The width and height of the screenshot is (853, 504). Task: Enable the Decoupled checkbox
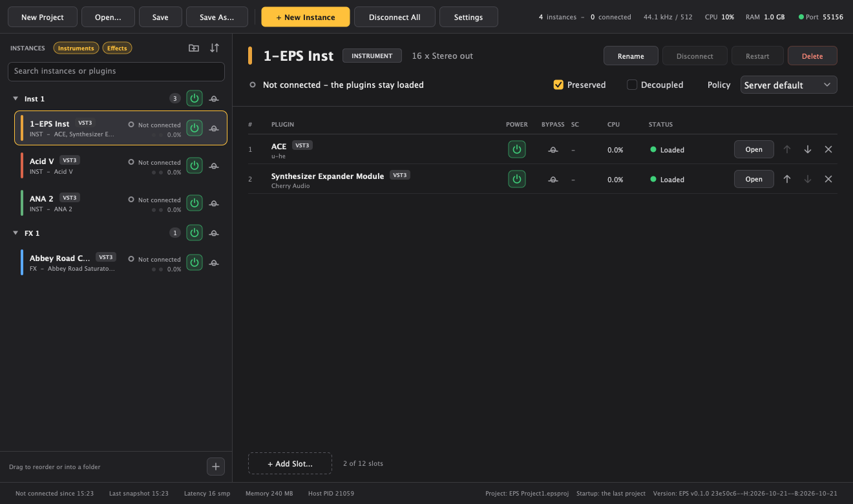pos(632,85)
